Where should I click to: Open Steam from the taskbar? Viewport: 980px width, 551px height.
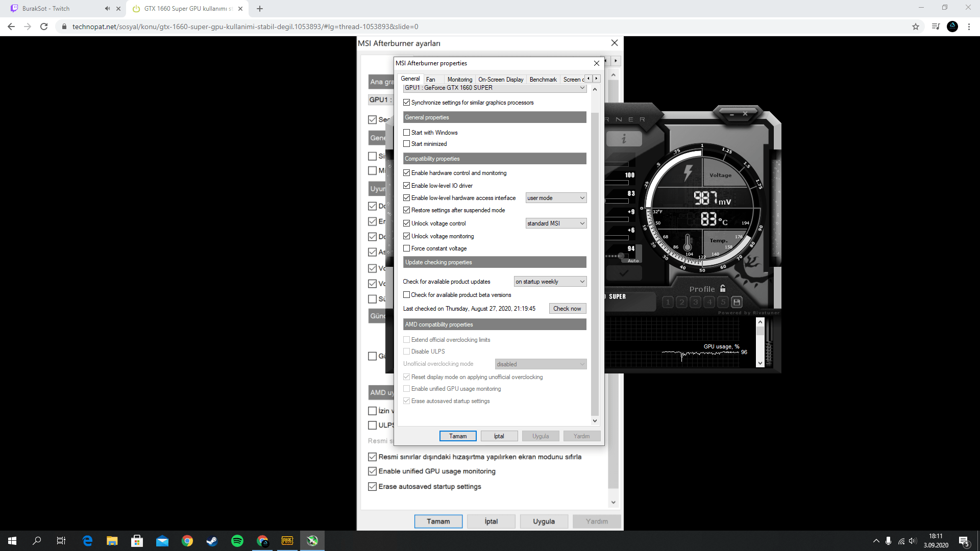(x=212, y=541)
